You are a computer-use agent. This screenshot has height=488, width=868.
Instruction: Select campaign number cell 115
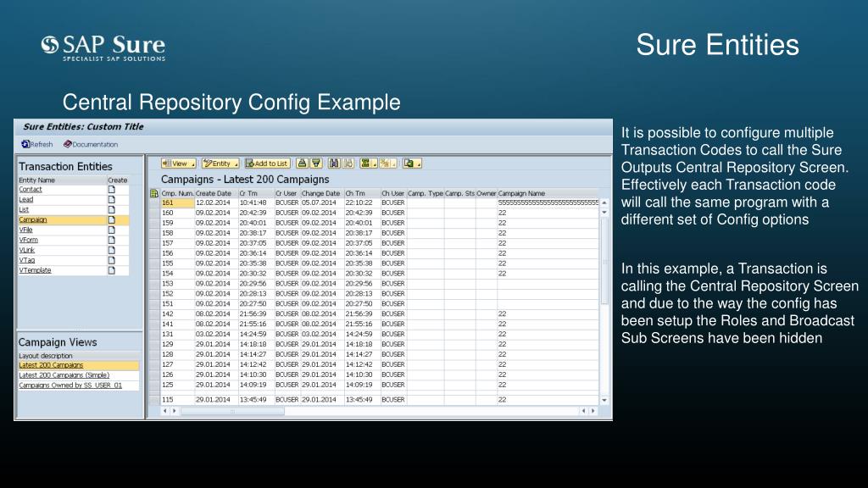click(177, 400)
